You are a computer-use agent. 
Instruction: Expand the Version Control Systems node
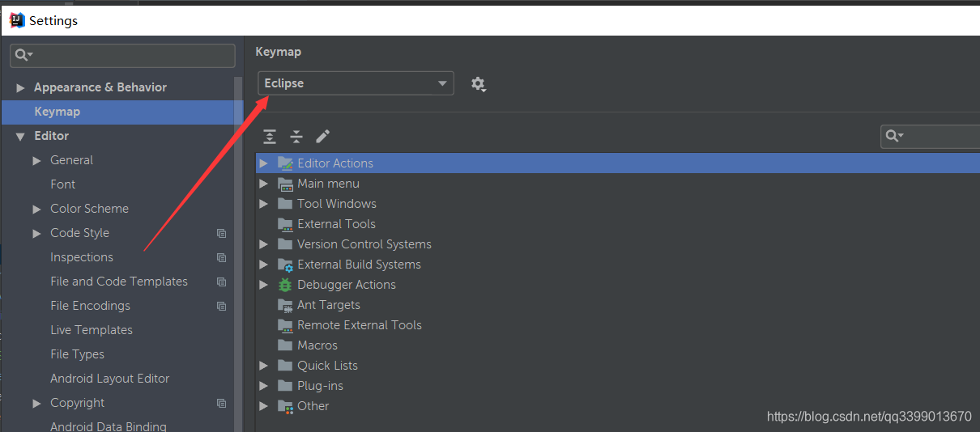(263, 244)
